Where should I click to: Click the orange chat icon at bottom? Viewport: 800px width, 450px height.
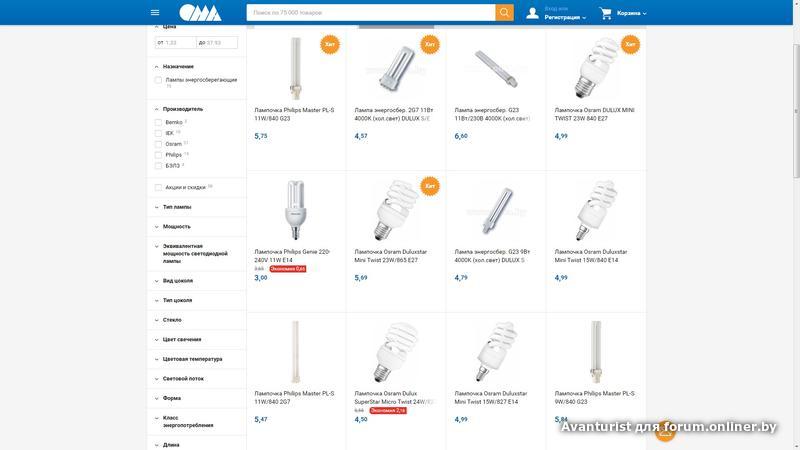pos(665,432)
